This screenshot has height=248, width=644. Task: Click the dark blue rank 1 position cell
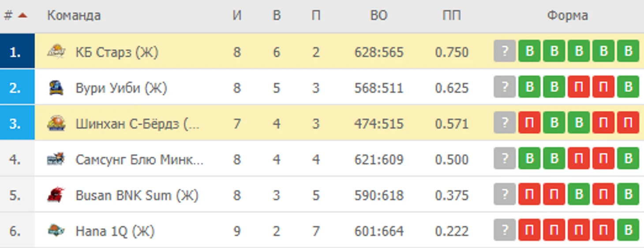(17, 52)
